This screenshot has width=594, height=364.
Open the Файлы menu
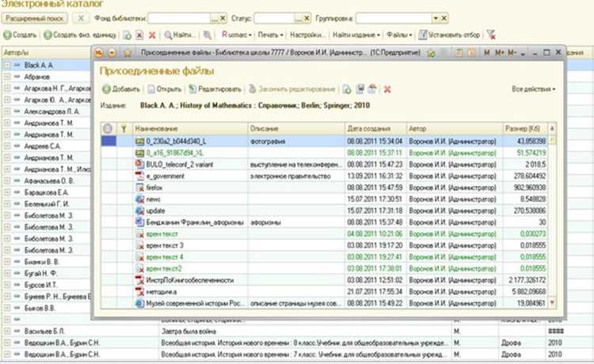click(x=399, y=35)
